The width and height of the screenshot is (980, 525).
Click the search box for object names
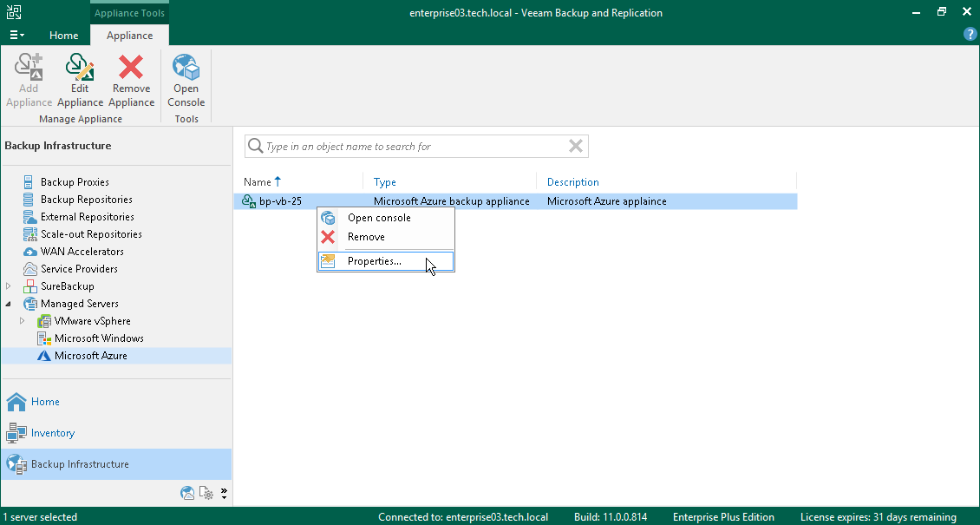(x=416, y=147)
